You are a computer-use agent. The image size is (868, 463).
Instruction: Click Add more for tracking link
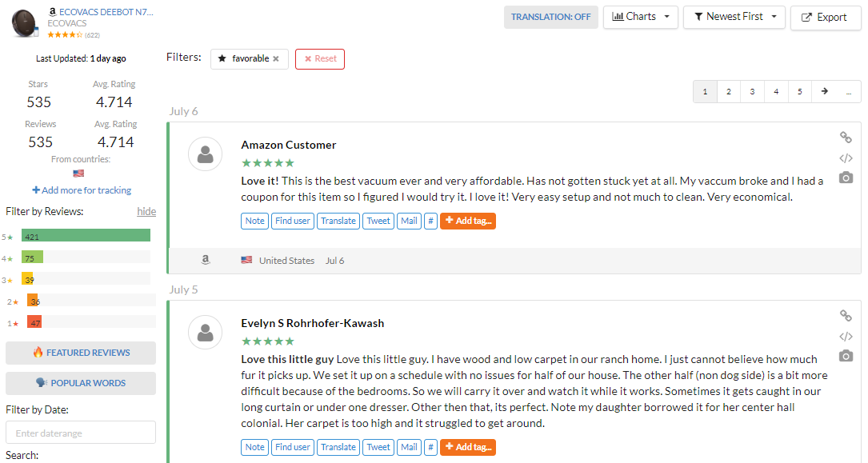(x=81, y=190)
